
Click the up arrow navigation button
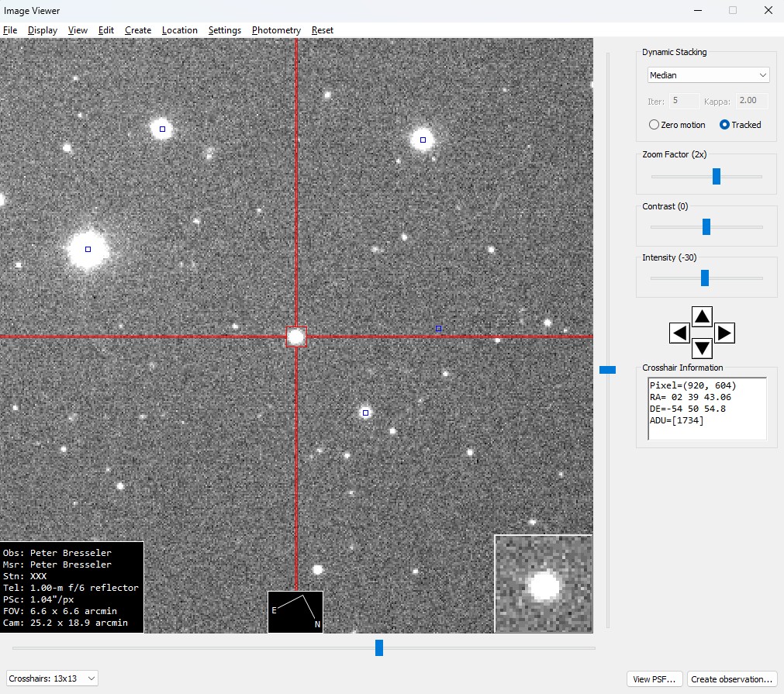(x=702, y=316)
